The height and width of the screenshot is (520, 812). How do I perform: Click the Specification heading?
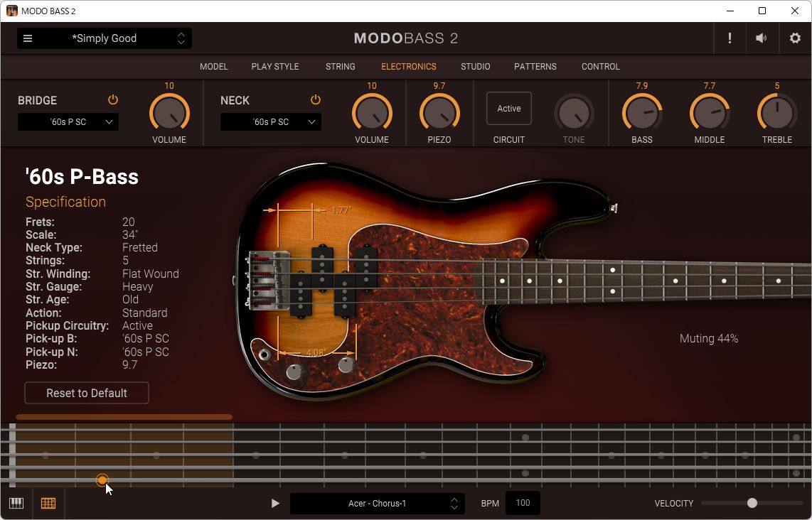click(x=65, y=202)
